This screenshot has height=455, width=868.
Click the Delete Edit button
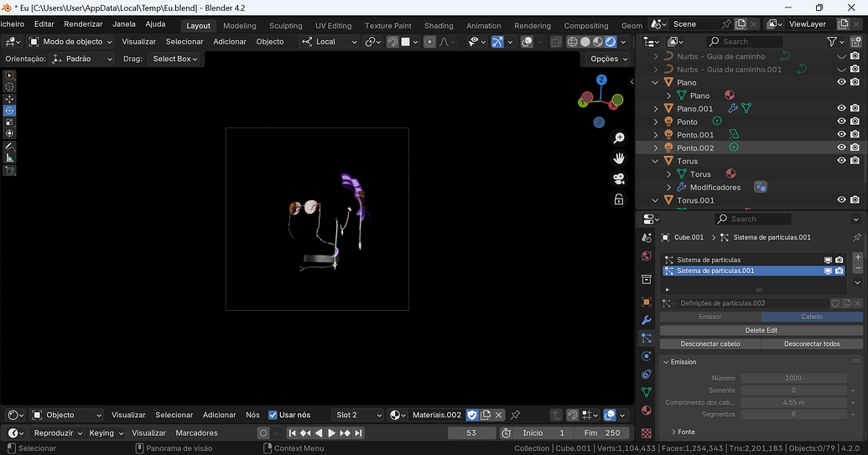click(x=761, y=330)
